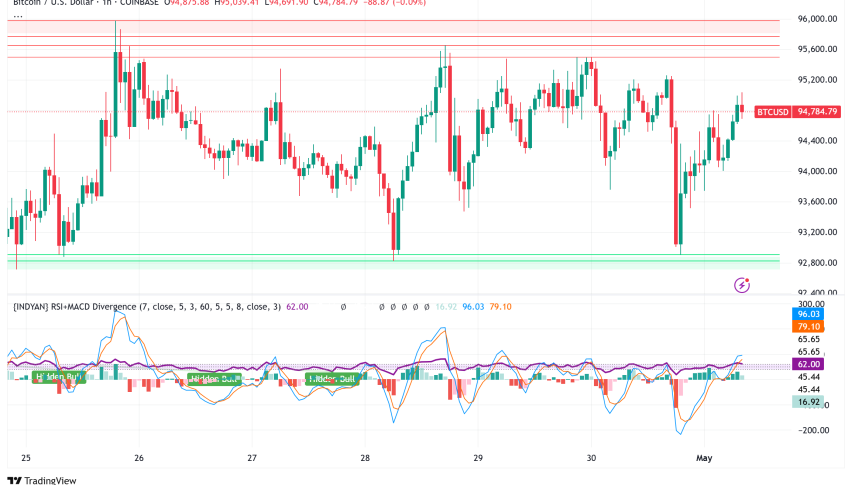Click the BTCUSD symbol price tag

(771, 112)
